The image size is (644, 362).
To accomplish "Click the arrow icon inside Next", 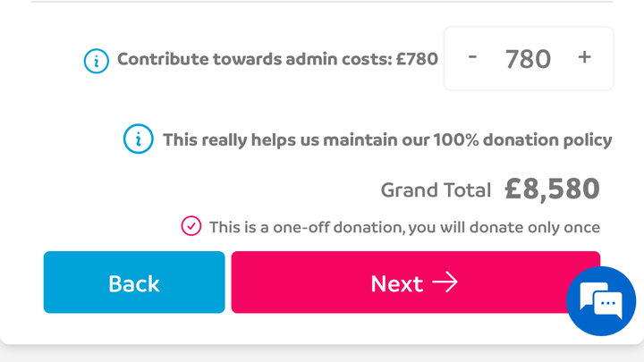I will (x=445, y=282).
